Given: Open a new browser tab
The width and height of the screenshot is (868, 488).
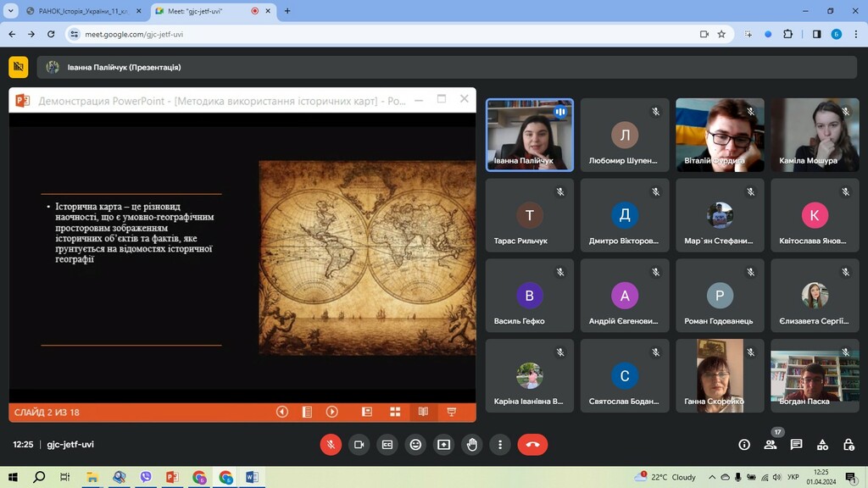Looking at the screenshot, I should tap(287, 11).
